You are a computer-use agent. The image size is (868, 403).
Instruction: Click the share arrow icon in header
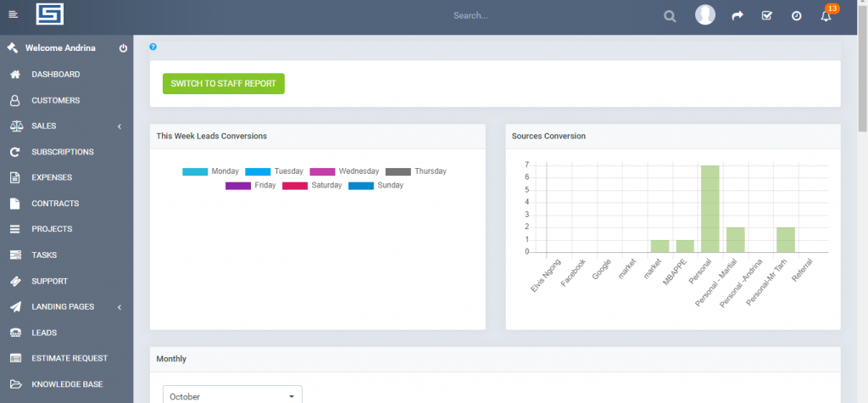[x=737, y=16]
